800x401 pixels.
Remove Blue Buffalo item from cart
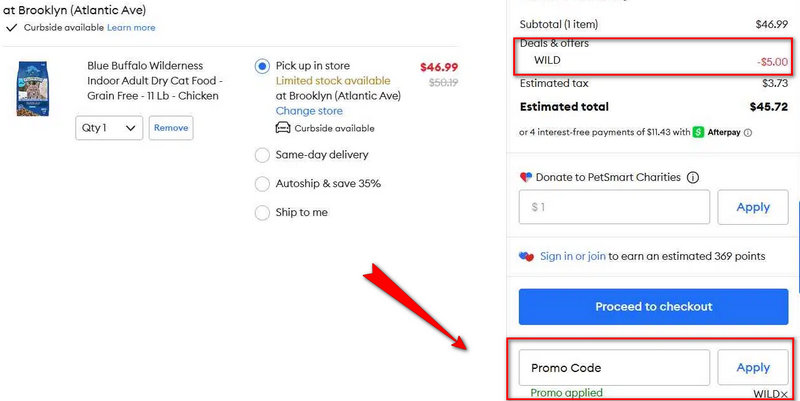coord(171,128)
